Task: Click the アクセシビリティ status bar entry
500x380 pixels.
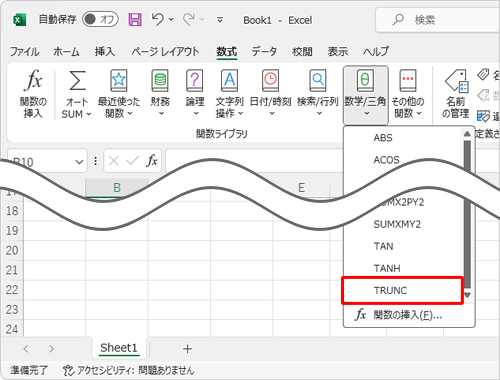Action: [128, 370]
